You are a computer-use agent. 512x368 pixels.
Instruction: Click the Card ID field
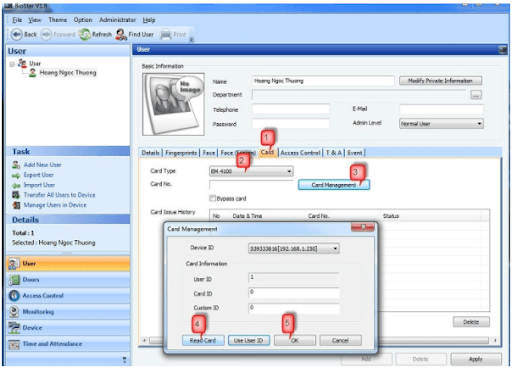tap(294, 292)
